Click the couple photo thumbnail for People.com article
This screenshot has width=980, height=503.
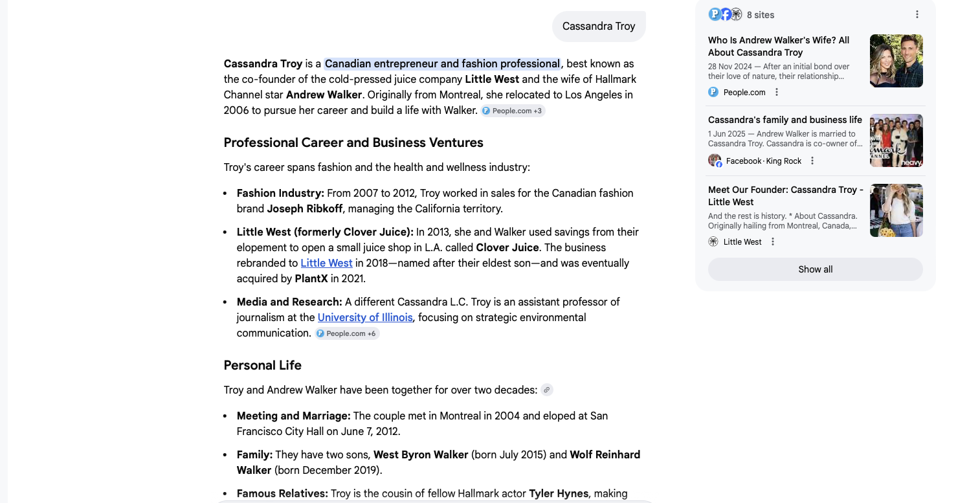pos(896,61)
